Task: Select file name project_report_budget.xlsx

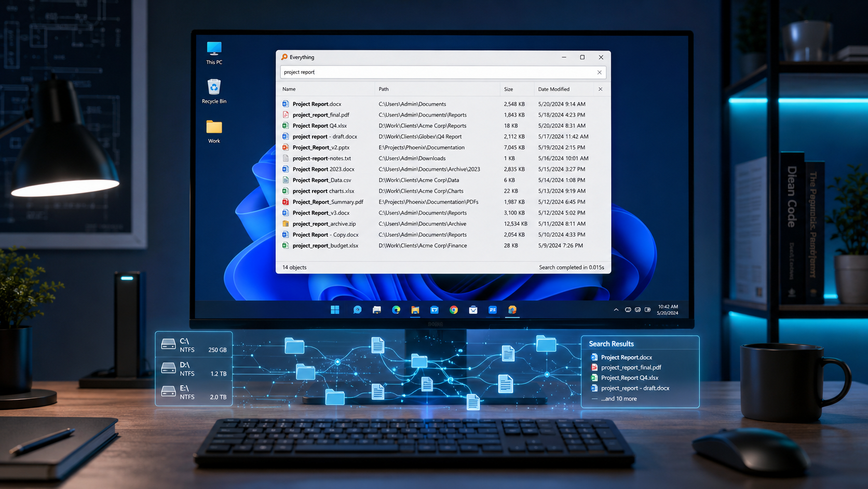Action: coord(325,246)
